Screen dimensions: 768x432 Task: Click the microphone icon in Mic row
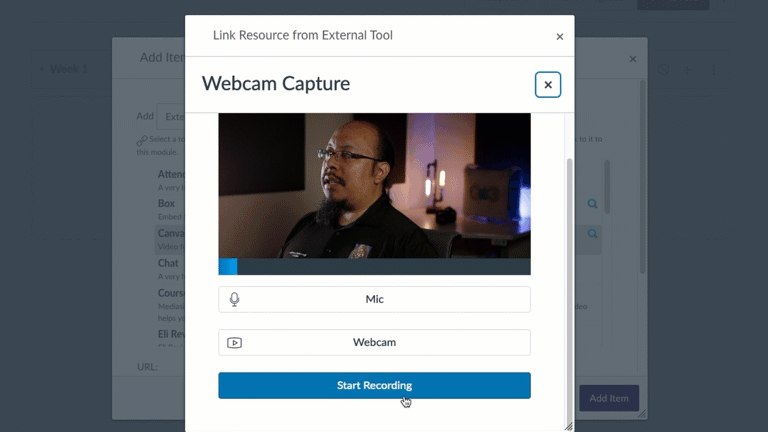pyautogui.click(x=235, y=299)
